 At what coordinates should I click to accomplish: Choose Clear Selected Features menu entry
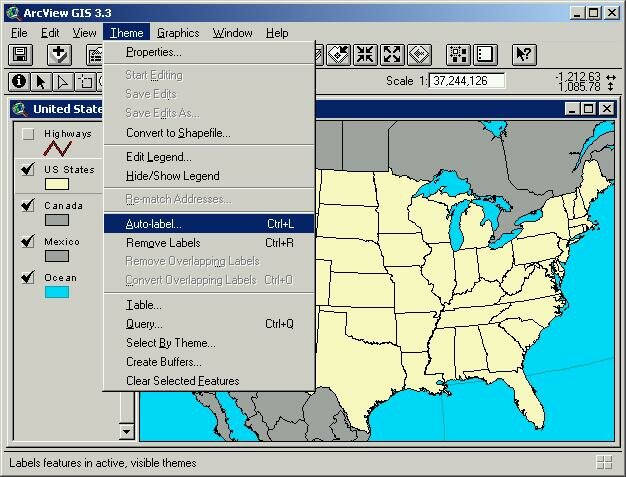(209, 381)
